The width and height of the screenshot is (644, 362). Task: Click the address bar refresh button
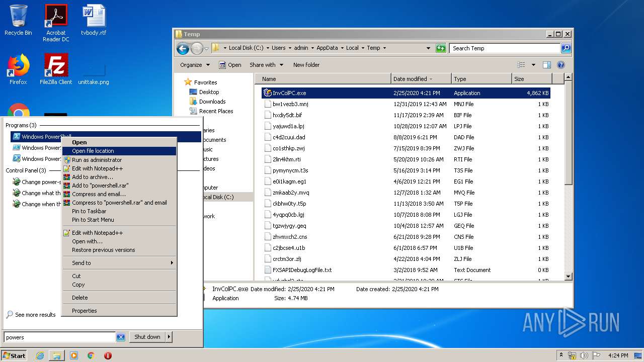[441, 48]
